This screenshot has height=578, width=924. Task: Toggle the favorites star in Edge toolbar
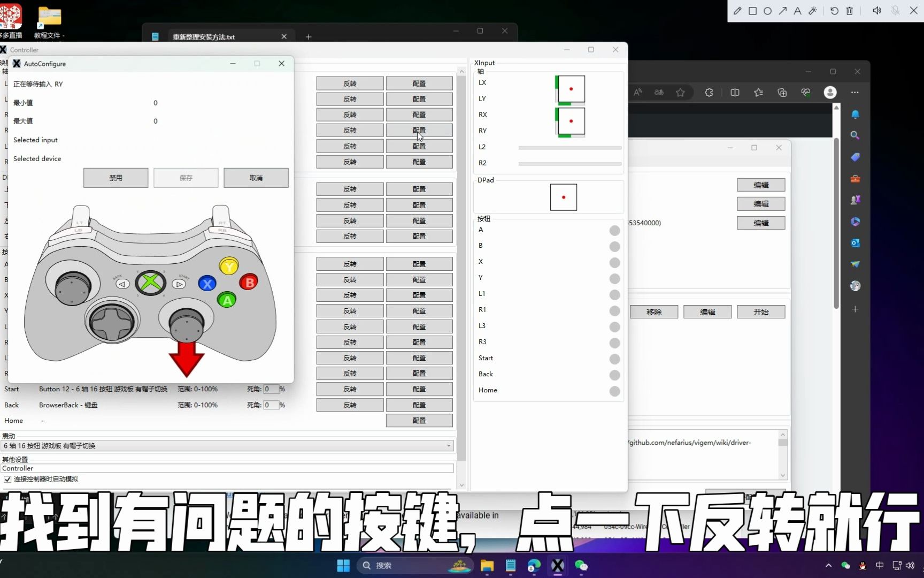point(680,92)
